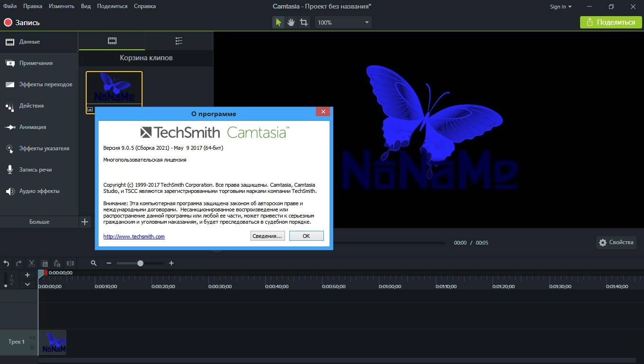Image resolution: width=644 pixels, height=364 pixels.
Task: Click the version text Версия 9.0.5
Action: coord(163,148)
